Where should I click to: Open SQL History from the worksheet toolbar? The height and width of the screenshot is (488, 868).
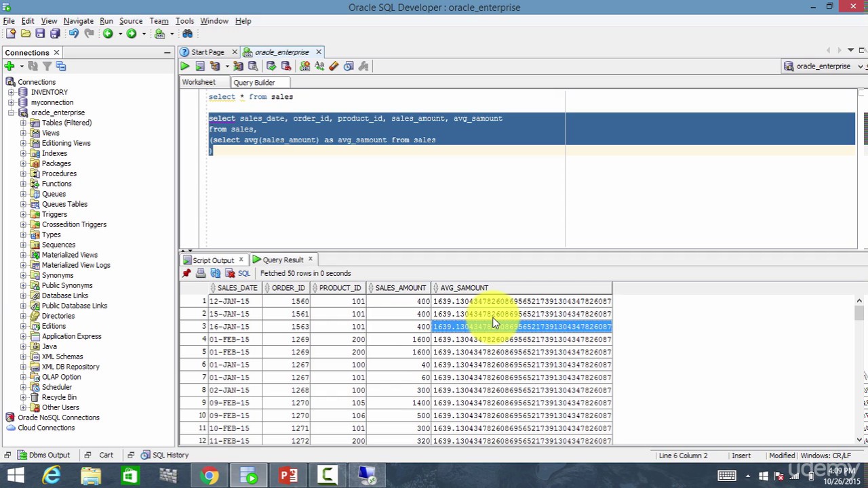click(349, 66)
